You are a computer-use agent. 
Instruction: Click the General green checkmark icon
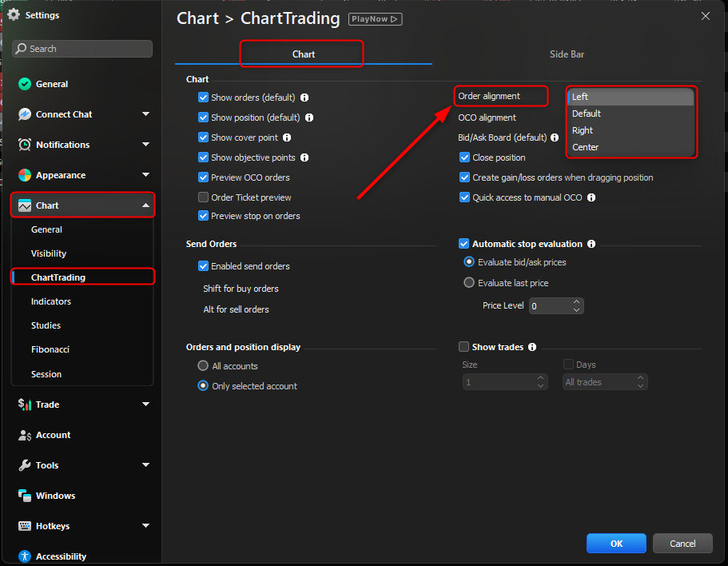coord(25,84)
